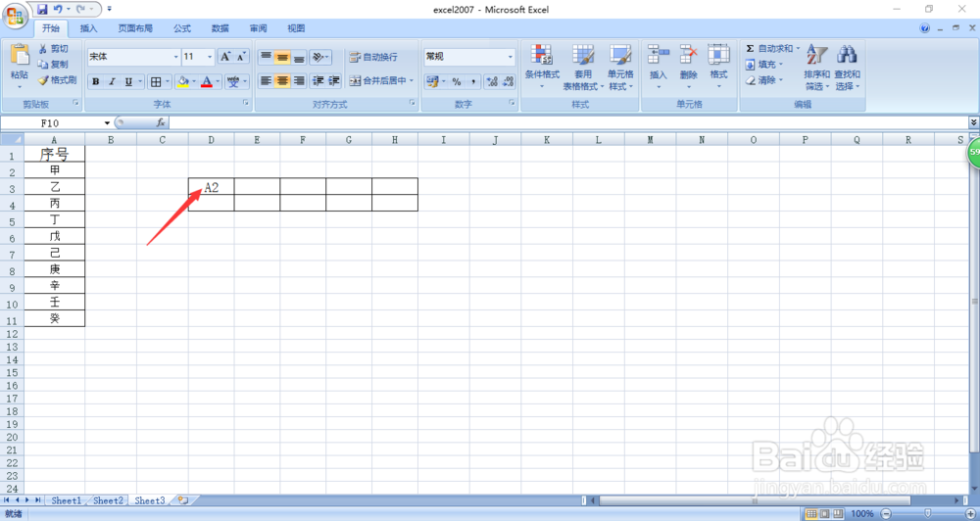Viewport: 980px width, 521px height.
Task: Open the fill color dropdown arrow
Action: 194,81
